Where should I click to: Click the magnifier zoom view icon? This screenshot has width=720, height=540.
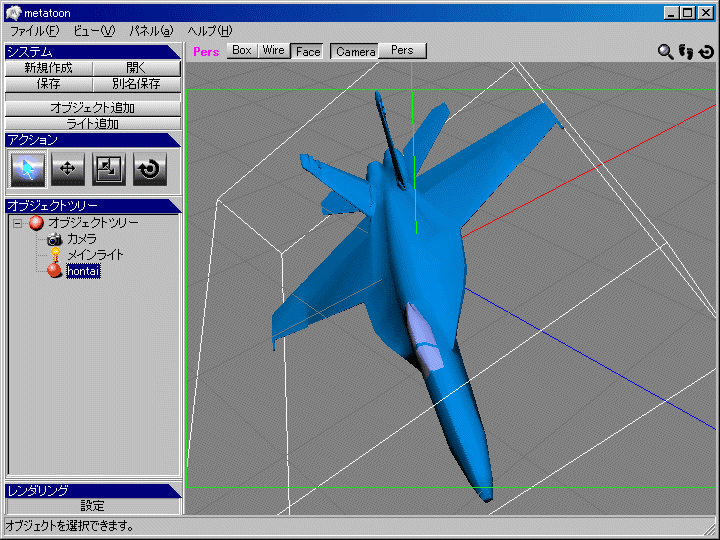(x=665, y=51)
